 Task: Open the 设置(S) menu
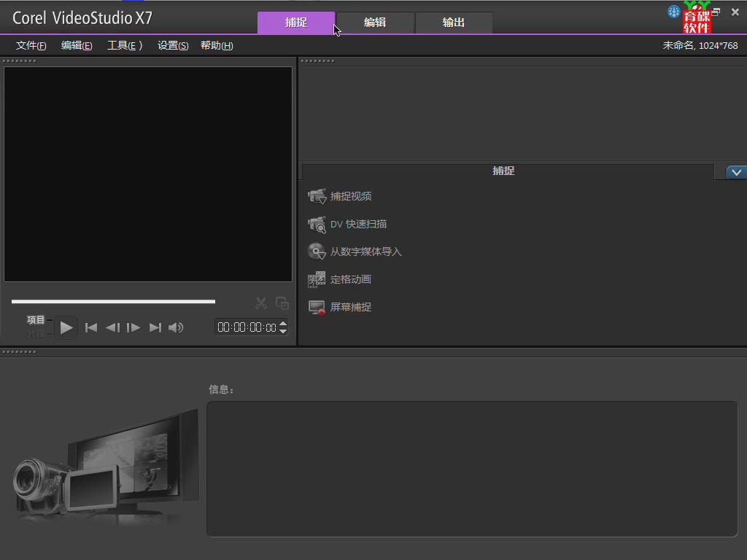point(173,46)
